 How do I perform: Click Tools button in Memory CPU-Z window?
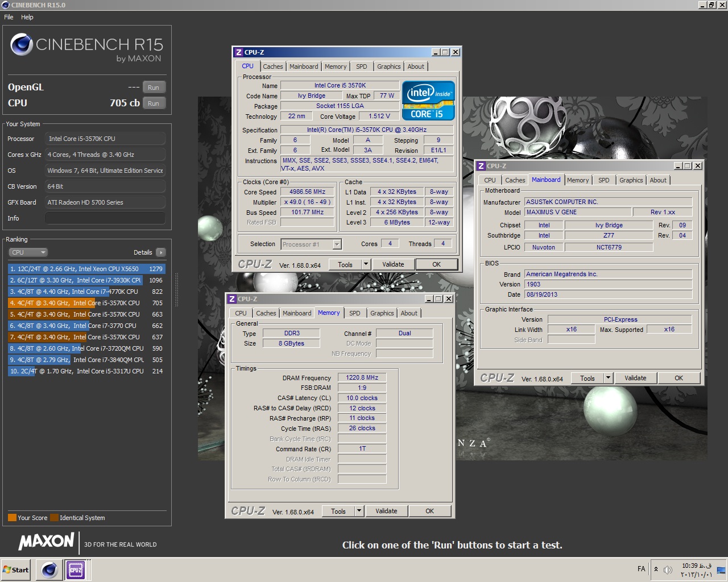[338, 511]
